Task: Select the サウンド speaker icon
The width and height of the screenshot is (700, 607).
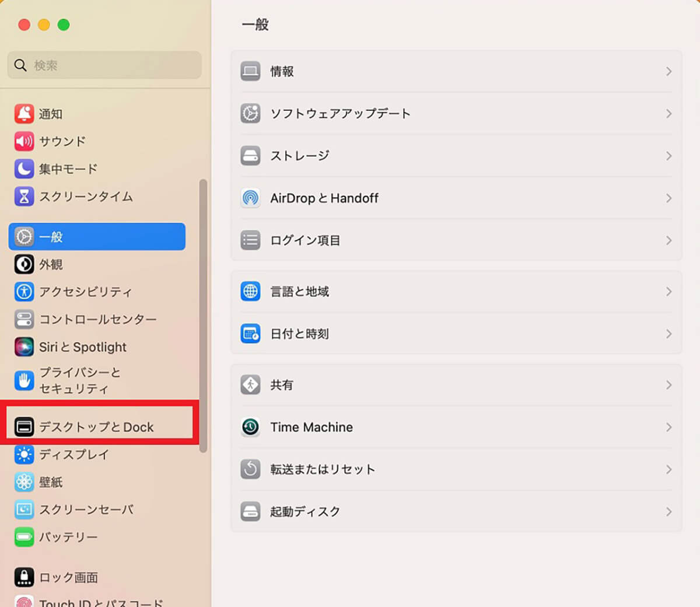Action: 24,141
